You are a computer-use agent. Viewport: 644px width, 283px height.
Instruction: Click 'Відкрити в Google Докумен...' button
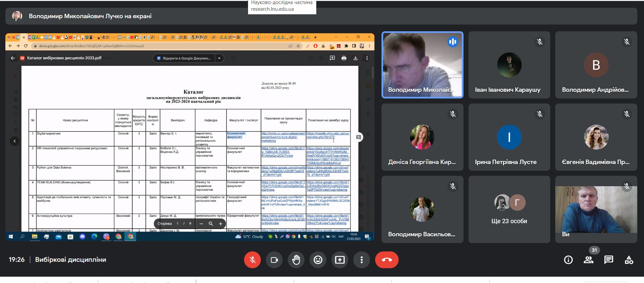(184, 58)
